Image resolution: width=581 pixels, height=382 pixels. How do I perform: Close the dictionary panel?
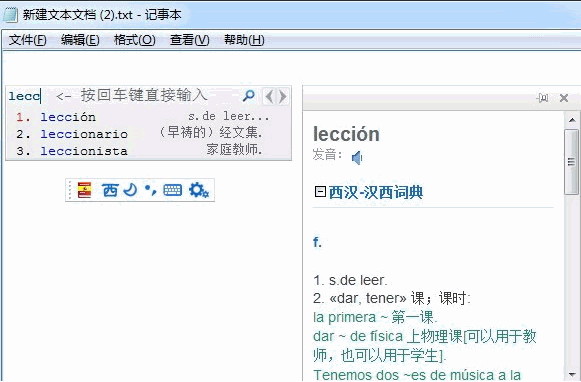point(564,98)
